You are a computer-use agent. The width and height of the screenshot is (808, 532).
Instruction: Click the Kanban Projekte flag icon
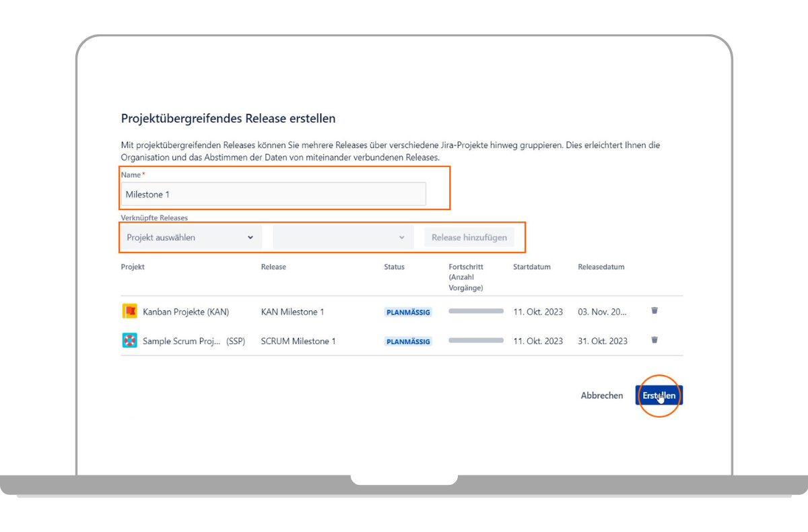(129, 311)
